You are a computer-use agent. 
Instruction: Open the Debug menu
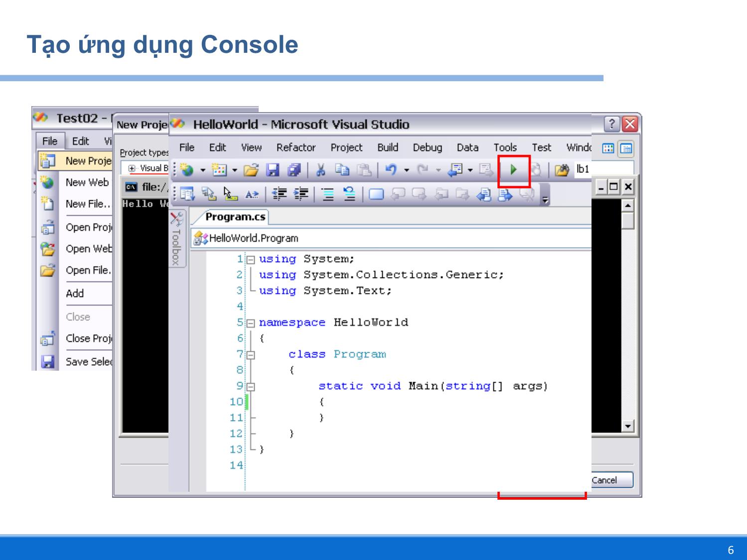[x=428, y=147]
